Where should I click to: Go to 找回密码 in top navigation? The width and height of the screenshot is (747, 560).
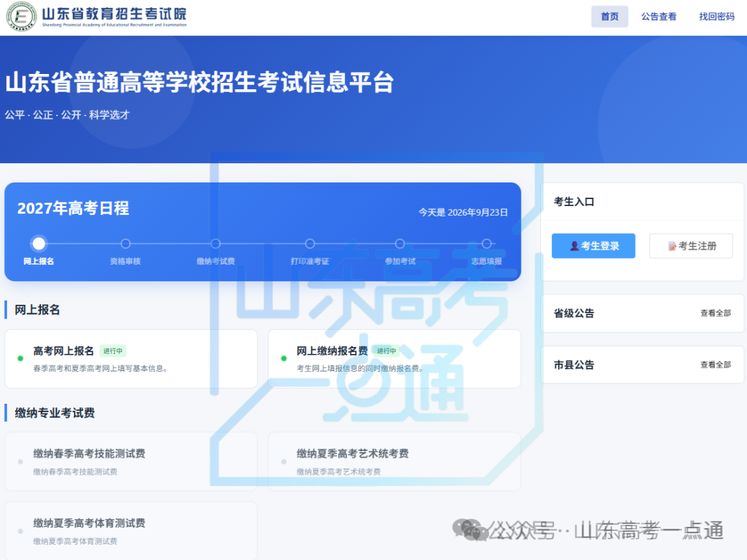(x=717, y=17)
